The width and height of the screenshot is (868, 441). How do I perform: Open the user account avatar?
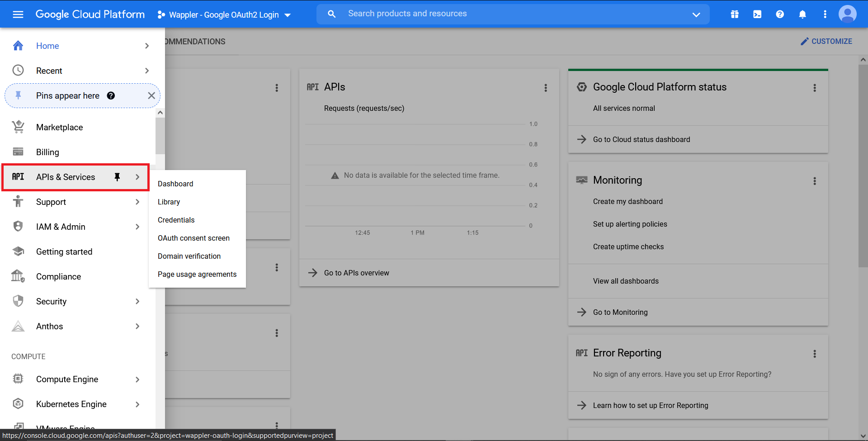click(848, 14)
